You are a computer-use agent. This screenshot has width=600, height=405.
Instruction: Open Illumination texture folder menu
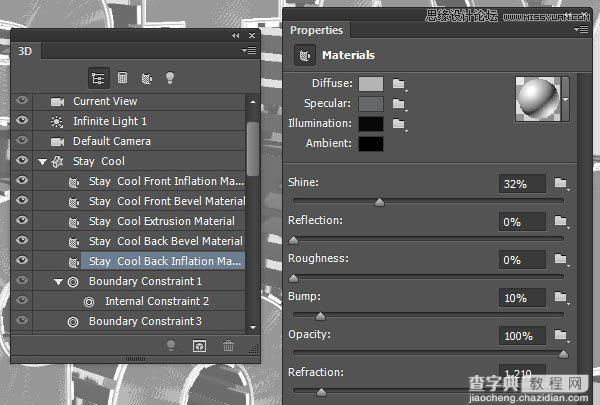[x=399, y=124]
